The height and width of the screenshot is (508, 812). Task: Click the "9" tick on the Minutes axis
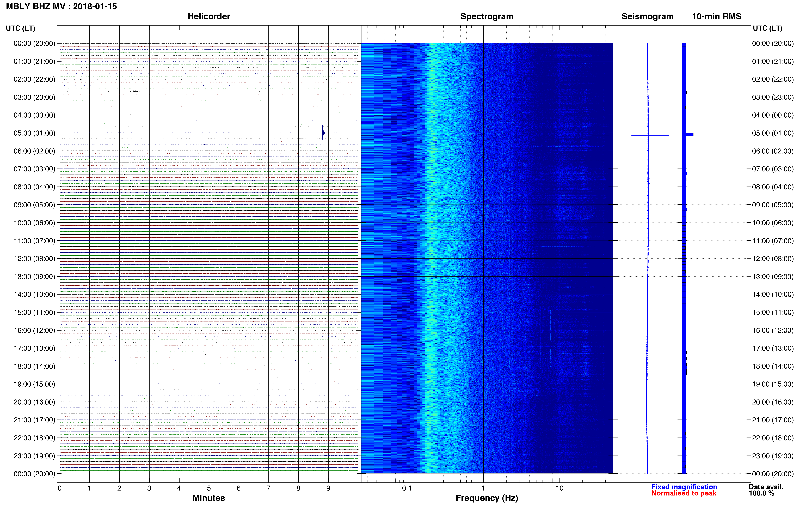328,488
